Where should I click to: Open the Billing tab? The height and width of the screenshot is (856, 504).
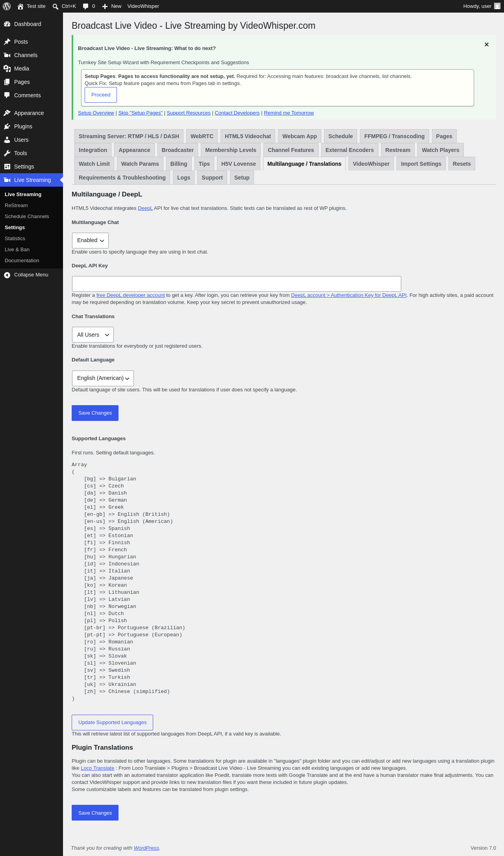click(x=179, y=164)
